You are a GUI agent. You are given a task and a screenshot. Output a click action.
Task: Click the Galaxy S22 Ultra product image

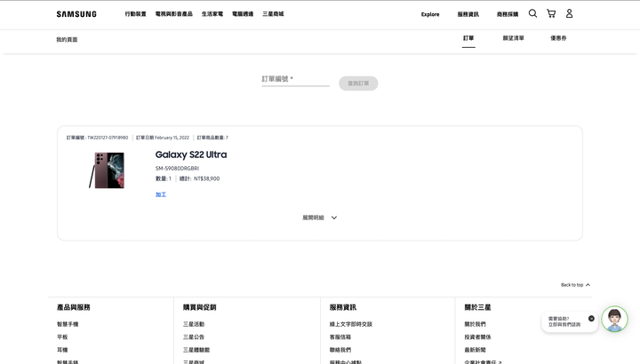(x=107, y=170)
